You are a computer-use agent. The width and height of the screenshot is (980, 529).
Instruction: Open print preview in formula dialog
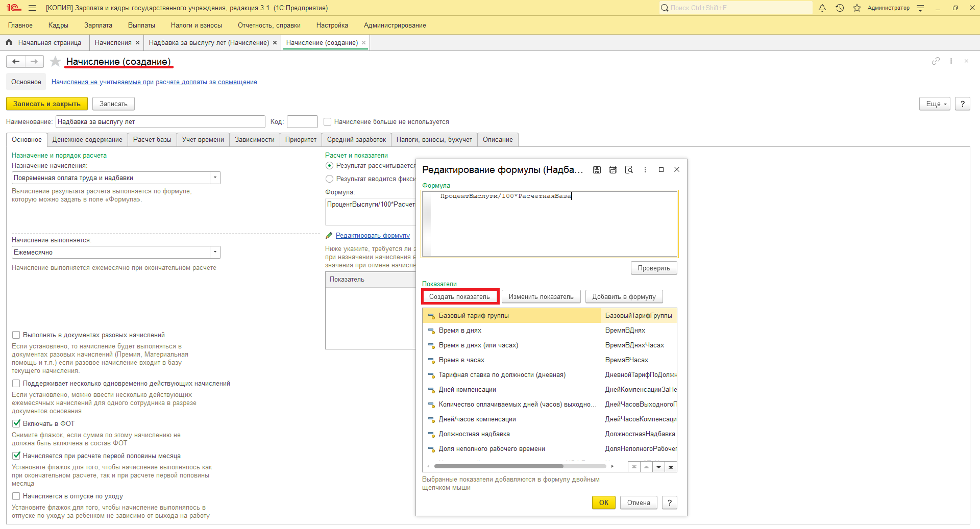tap(629, 170)
